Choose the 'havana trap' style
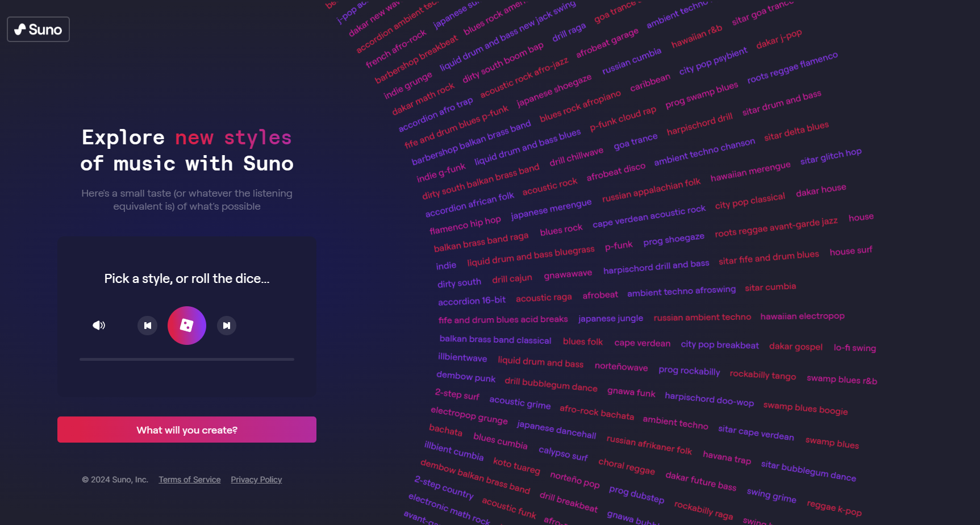Viewport: 980px width, 525px height. (x=727, y=457)
